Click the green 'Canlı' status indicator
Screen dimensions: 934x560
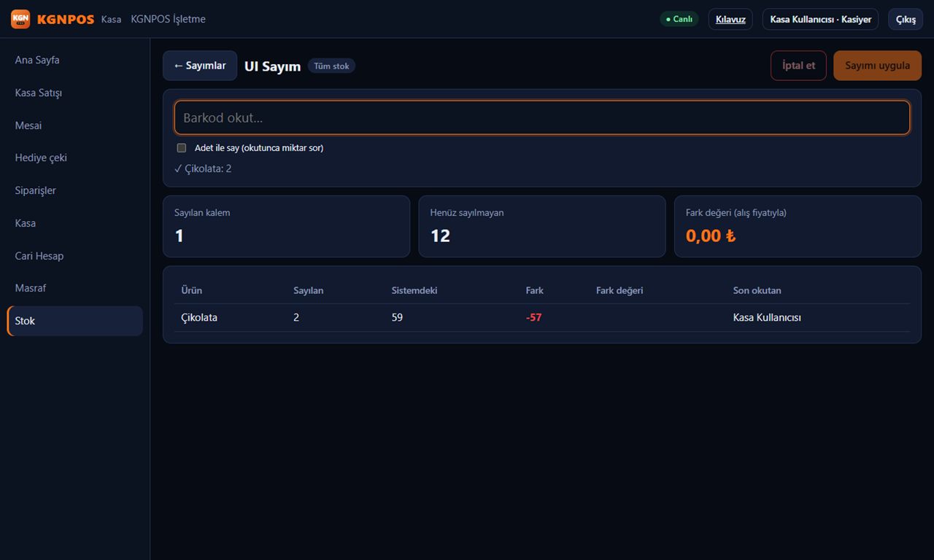679,19
